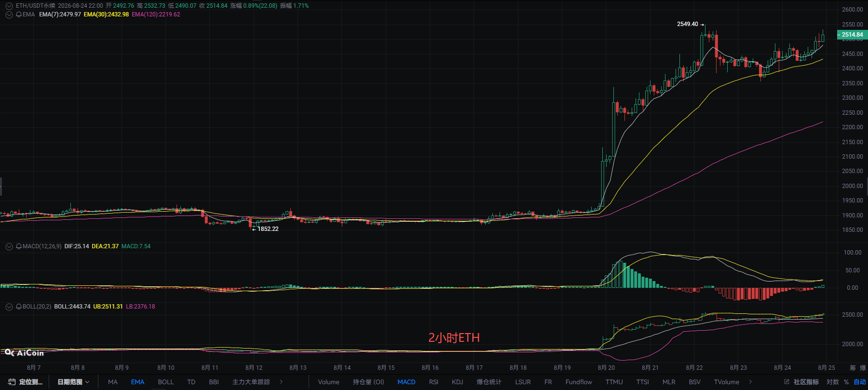Select the TTSI sub-indicator

pyautogui.click(x=642, y=382)
